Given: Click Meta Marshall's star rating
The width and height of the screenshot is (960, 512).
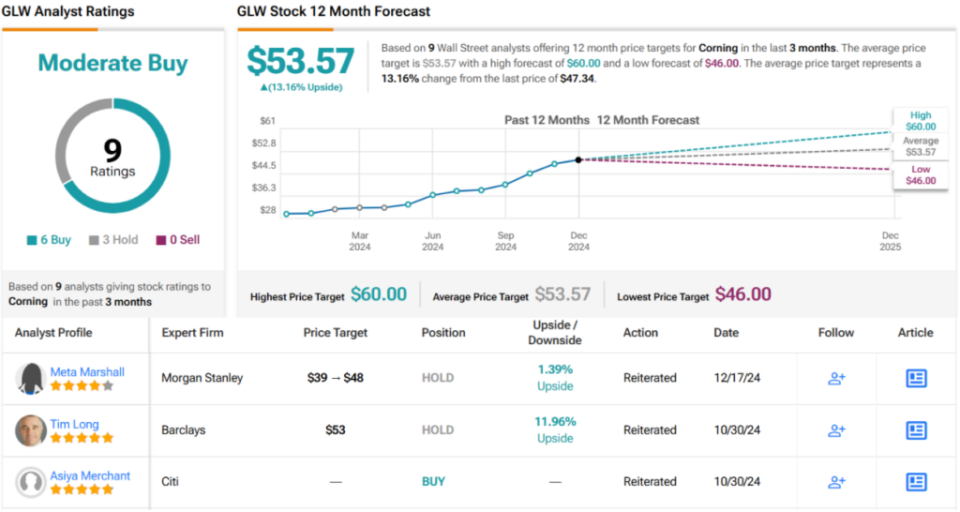Looking at the screenshot, I should pyautogui.click(x=81, y=386).
